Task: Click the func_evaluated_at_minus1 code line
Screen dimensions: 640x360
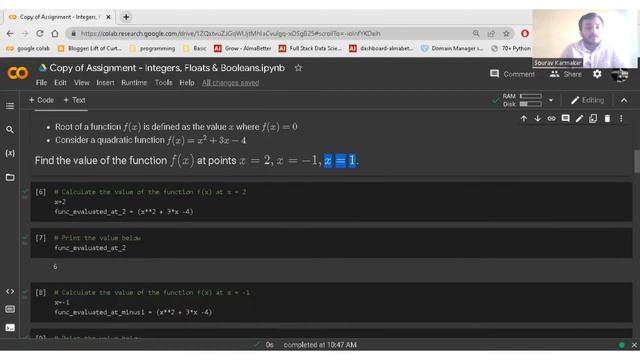Action: pos(133,313)
